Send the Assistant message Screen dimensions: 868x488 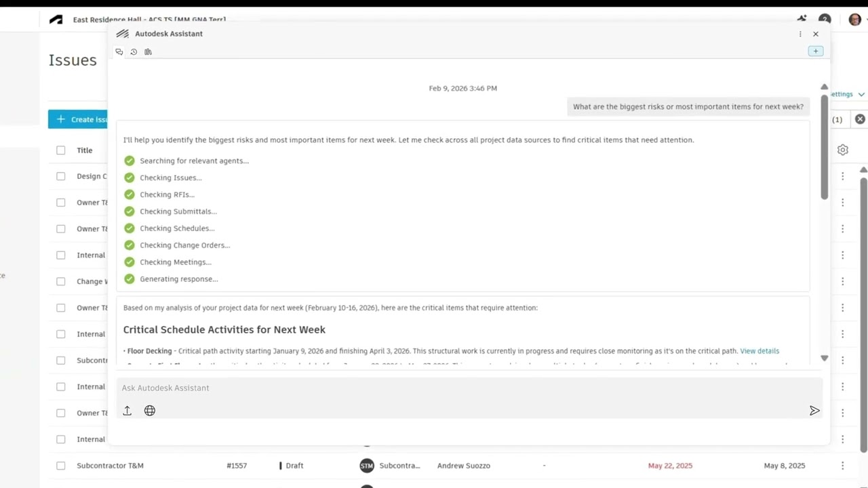click(814, 411)
